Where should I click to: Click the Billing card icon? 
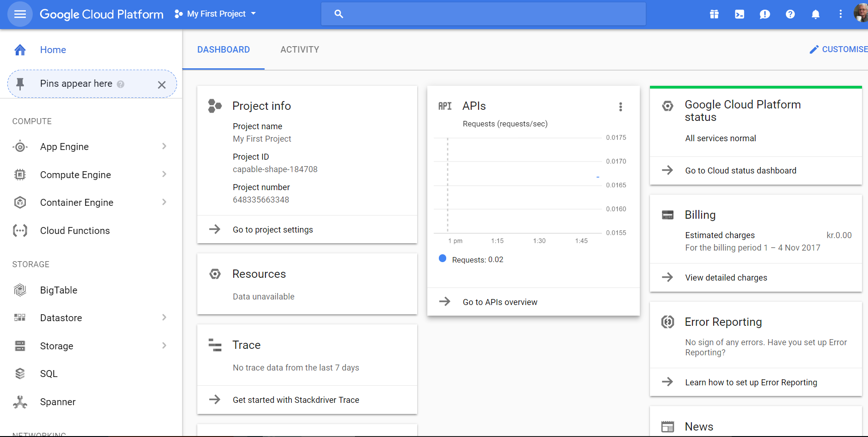click(x=667, y=215)
